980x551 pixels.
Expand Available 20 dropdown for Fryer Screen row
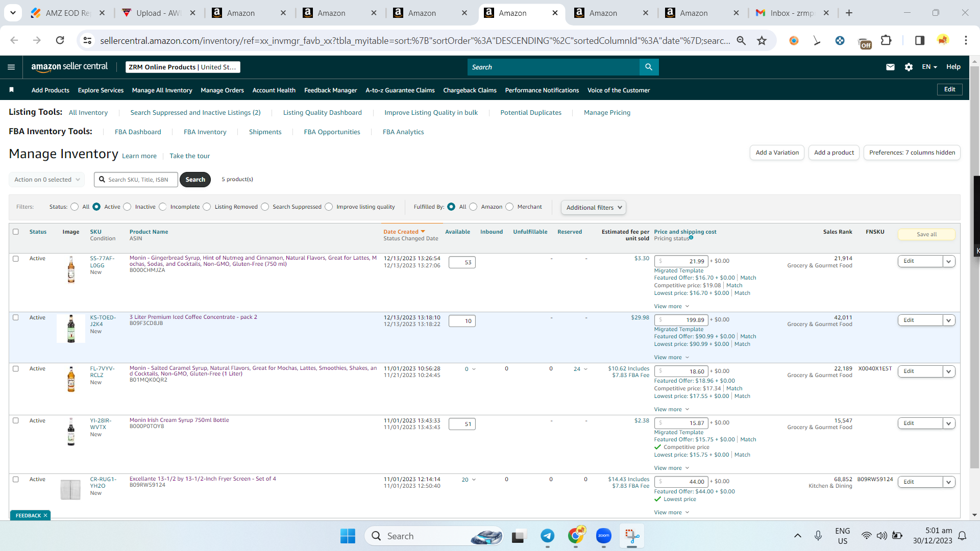coord(469,480)
